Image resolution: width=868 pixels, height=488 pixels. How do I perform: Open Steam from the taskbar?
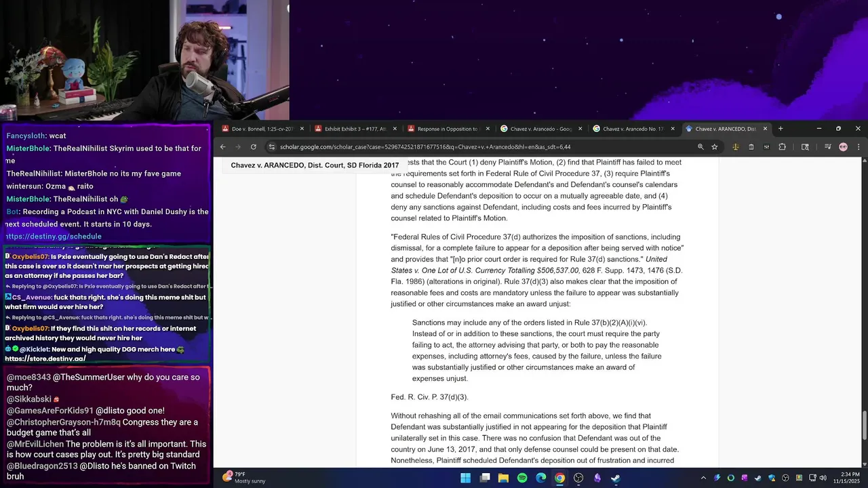tap(615, 478)
